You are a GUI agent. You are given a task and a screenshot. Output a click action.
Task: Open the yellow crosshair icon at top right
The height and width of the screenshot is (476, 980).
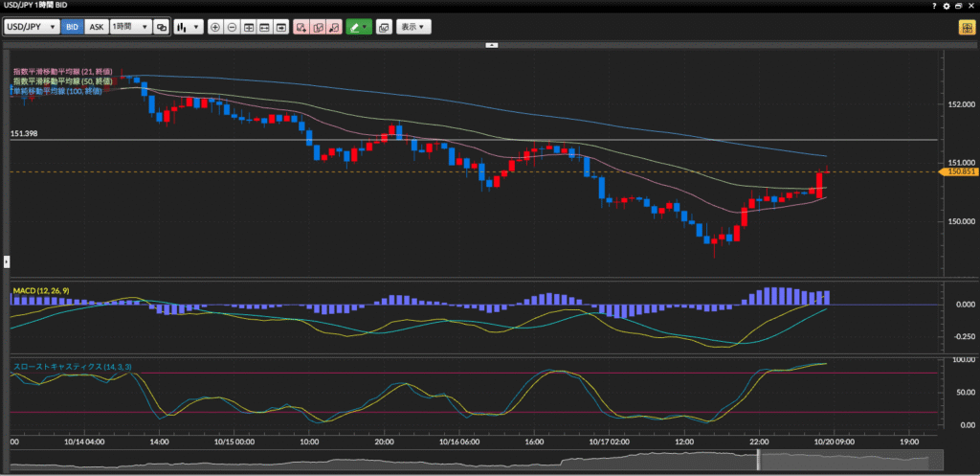tap(967, 27)
